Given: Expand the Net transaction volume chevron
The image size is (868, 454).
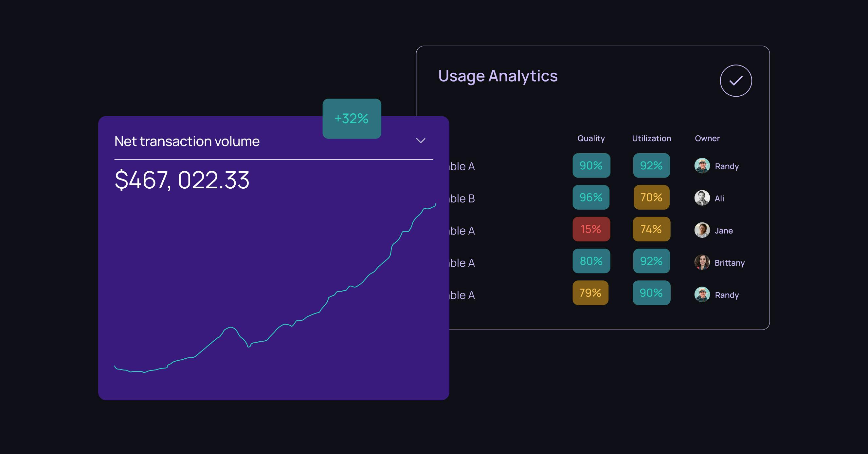Looking at the screenshot, I should (421, 141).
